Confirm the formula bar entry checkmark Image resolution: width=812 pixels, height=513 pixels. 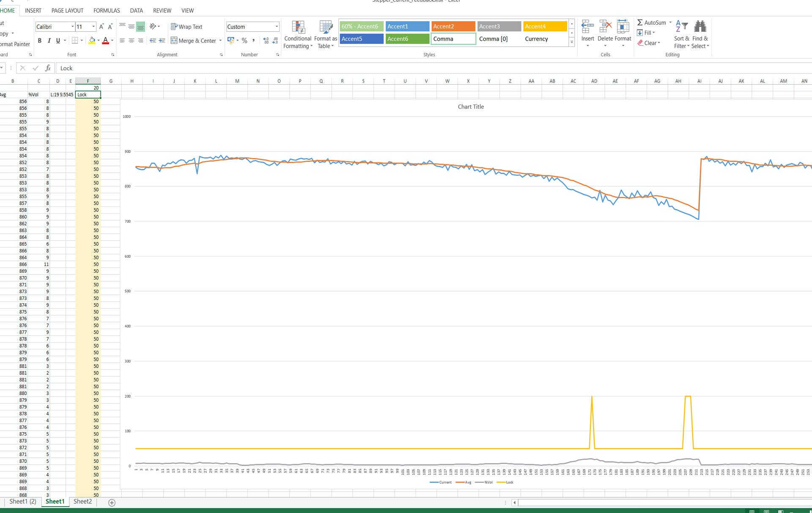click(36, 68)
